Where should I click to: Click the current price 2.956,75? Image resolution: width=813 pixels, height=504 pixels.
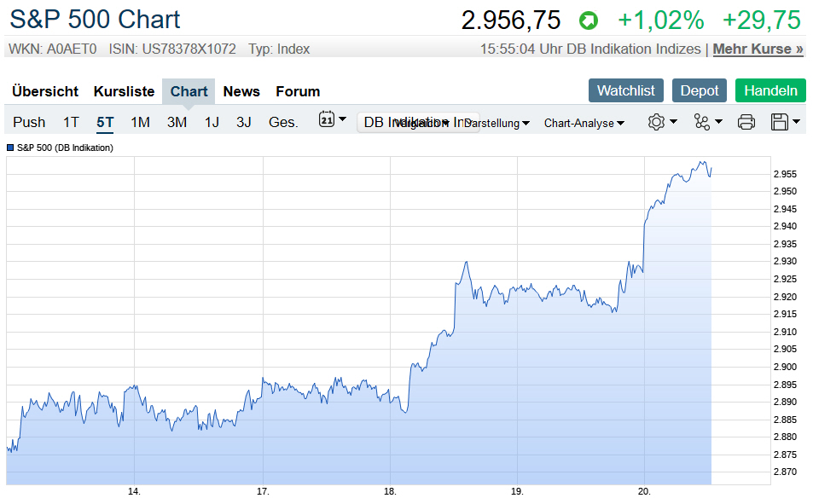511,20
